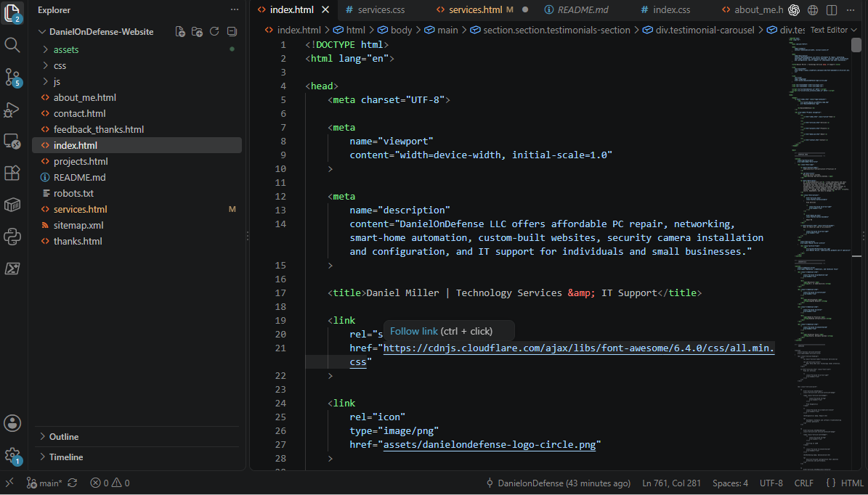Viewport: 868px width, 495px height.
Task: Switch to the services.html tab
Action: [475, 10]
